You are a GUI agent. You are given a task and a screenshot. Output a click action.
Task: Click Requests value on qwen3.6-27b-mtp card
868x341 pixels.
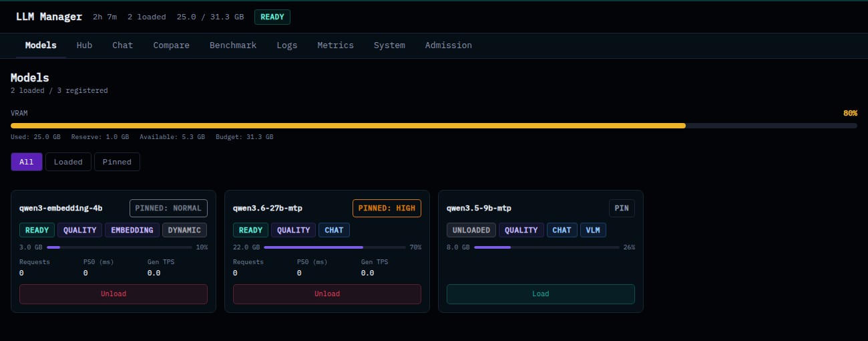coord(236,273)
